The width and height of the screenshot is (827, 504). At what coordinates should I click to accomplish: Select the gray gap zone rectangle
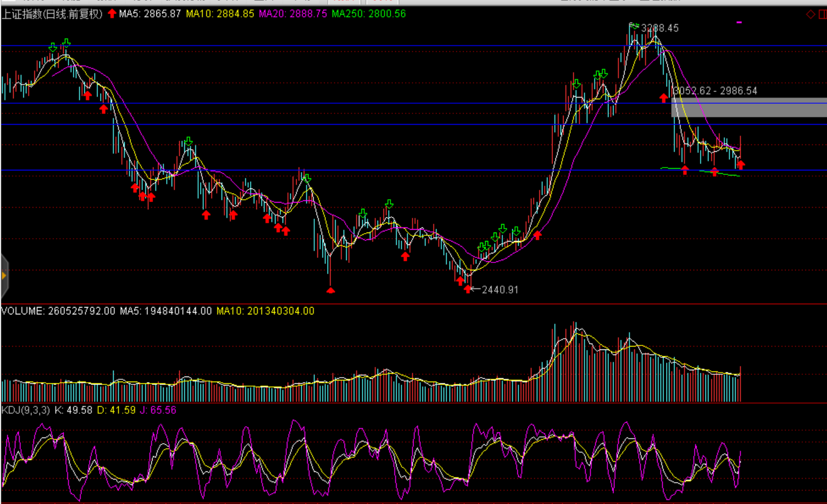(x=748, y=107)
